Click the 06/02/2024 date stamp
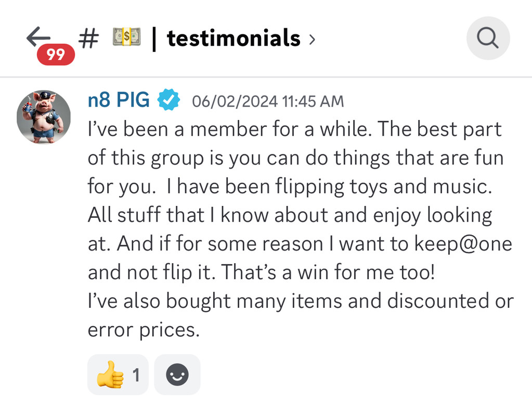The width and height of the screenshot is (532, 416). (235, 101)
